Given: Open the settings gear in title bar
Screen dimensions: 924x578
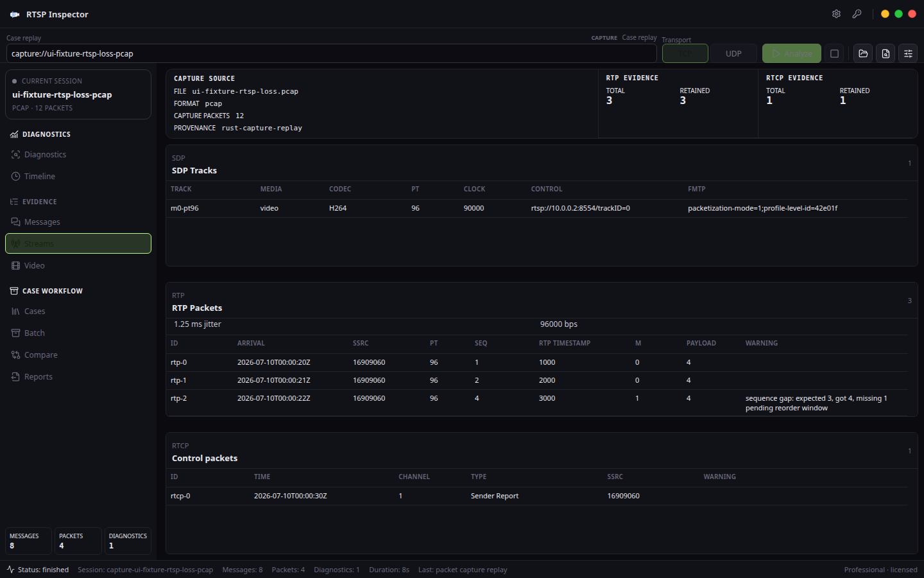Looking at the screenshot, I should (836, 13).
